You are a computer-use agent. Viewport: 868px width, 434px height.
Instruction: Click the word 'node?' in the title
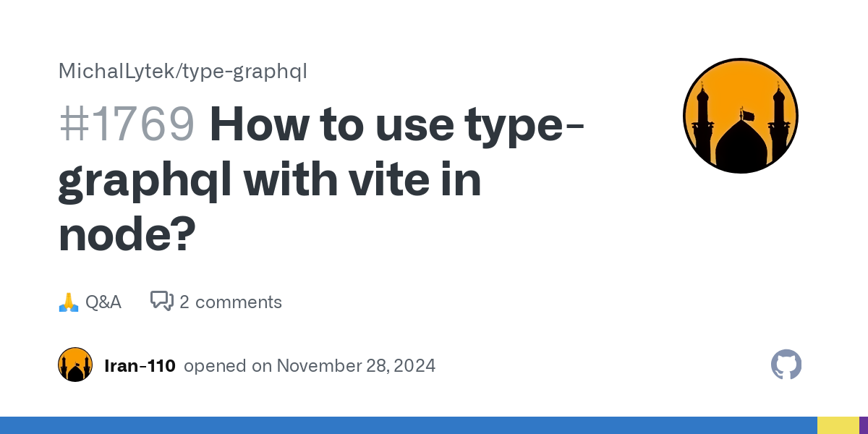[x=127, y=234]
